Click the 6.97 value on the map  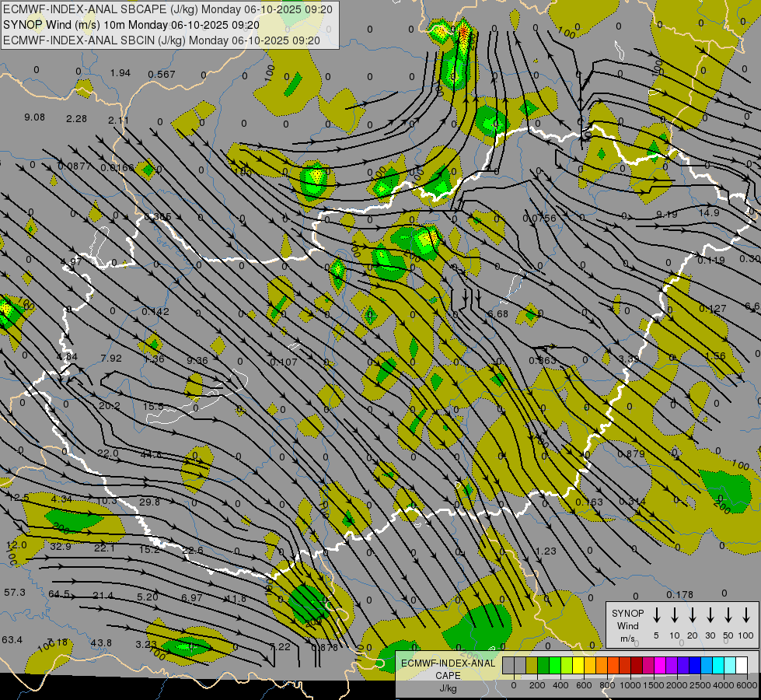point(192,597)
